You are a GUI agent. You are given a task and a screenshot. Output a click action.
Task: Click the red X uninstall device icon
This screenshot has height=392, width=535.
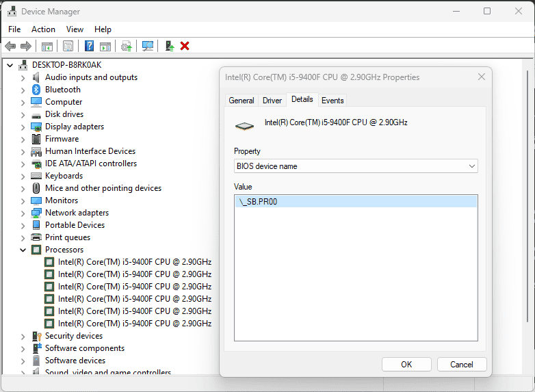tap(185, 46)
